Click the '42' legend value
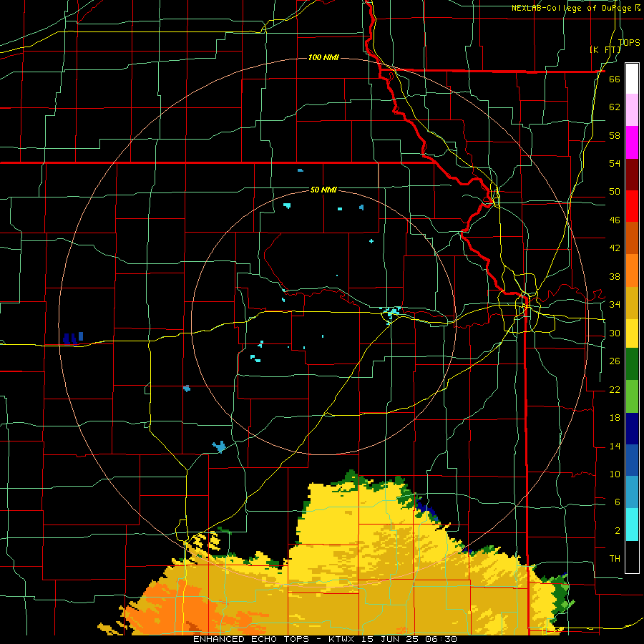 click(x=615, y=248)
